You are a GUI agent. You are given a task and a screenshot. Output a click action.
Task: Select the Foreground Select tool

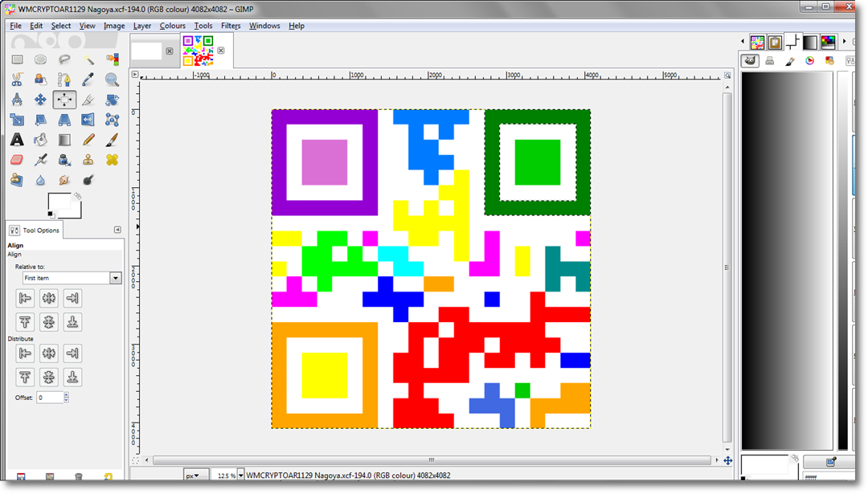click(40, 80)
